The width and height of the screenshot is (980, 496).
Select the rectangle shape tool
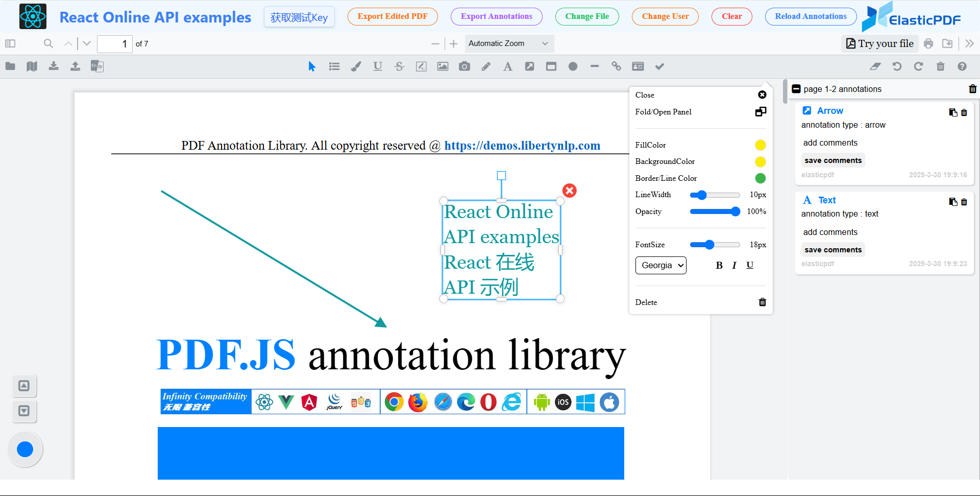[x=551, y=66]
